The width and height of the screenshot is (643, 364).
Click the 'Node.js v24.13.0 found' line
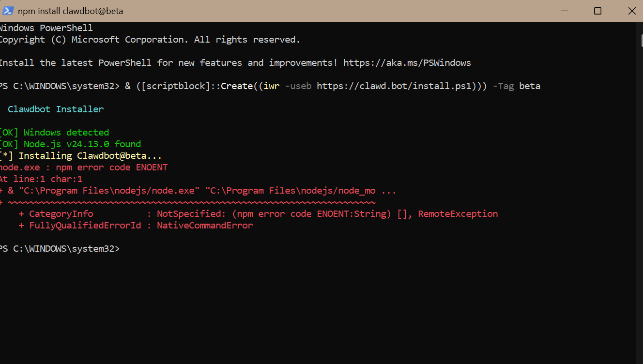click(82, 144)
